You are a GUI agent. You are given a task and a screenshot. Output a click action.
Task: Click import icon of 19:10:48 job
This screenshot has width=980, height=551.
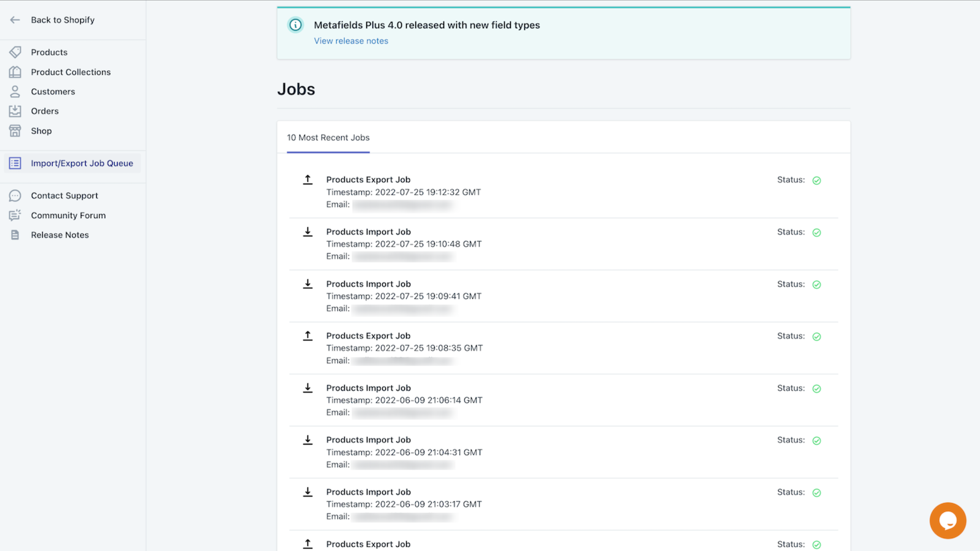(308, 231)
